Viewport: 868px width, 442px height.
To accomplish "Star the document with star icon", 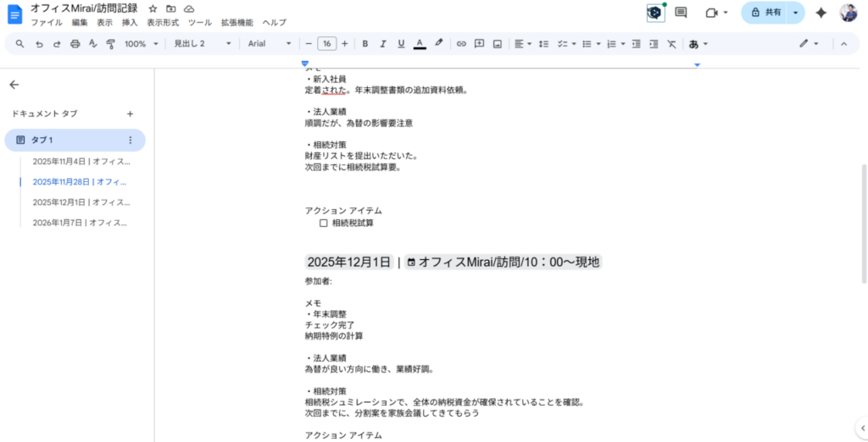I will (x=153, y=8).
